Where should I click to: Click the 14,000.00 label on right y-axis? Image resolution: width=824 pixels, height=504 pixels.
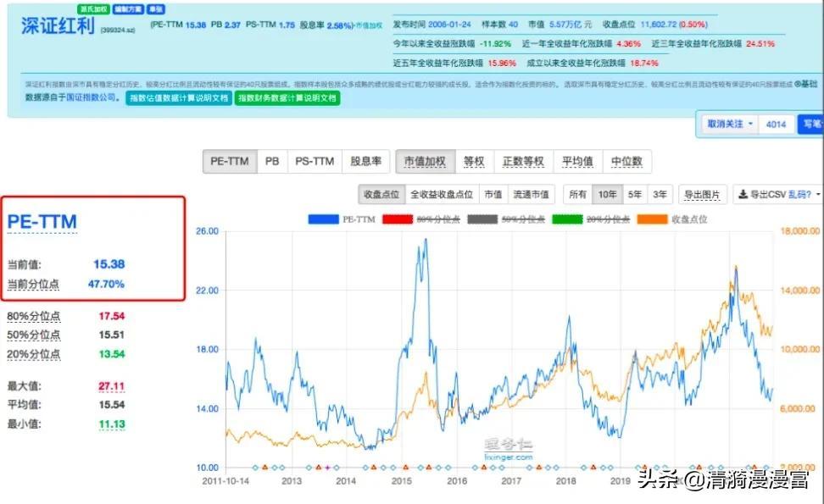coord(799,290)
